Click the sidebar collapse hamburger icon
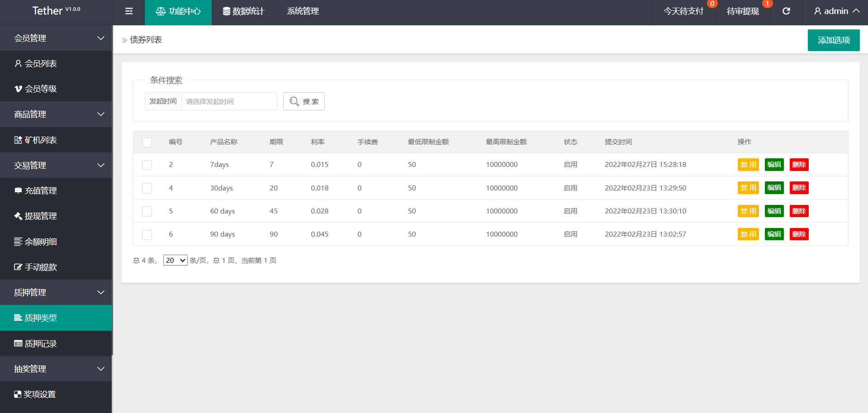This screenshot has width=868, height=413. tap(129, 11)
